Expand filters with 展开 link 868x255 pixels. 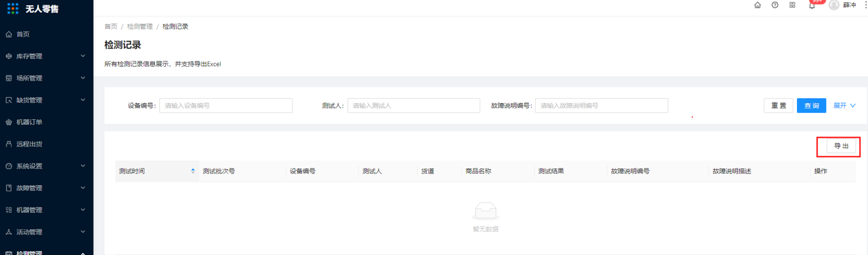[844, 106]
